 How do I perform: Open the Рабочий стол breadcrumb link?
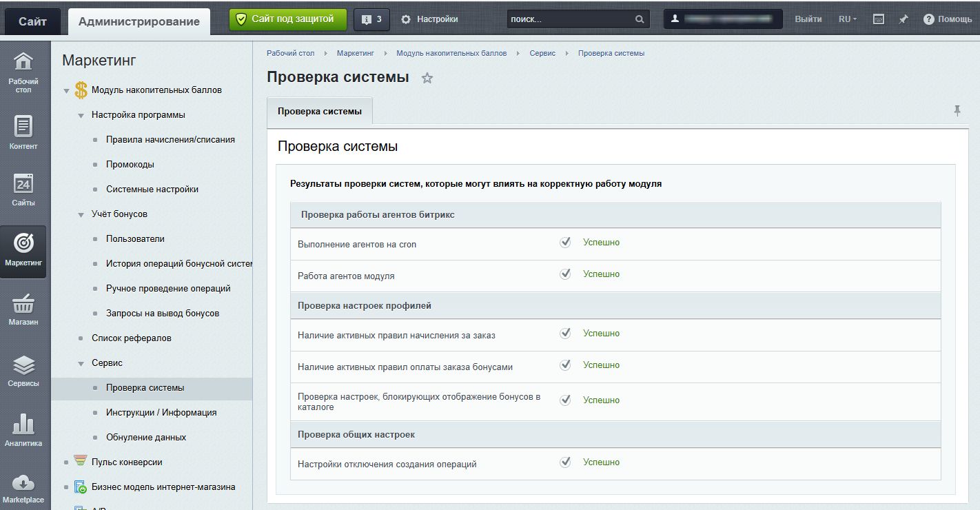pos(290,53)
